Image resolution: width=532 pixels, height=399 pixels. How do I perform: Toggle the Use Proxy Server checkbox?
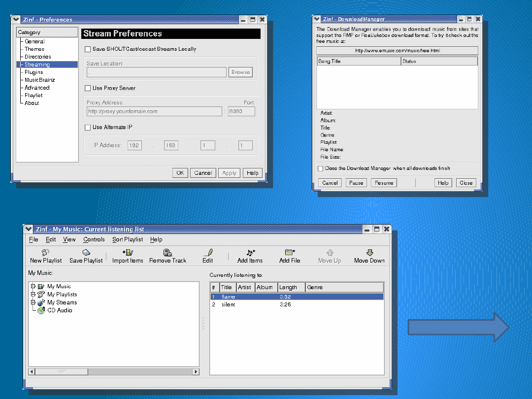pos(88,88)
